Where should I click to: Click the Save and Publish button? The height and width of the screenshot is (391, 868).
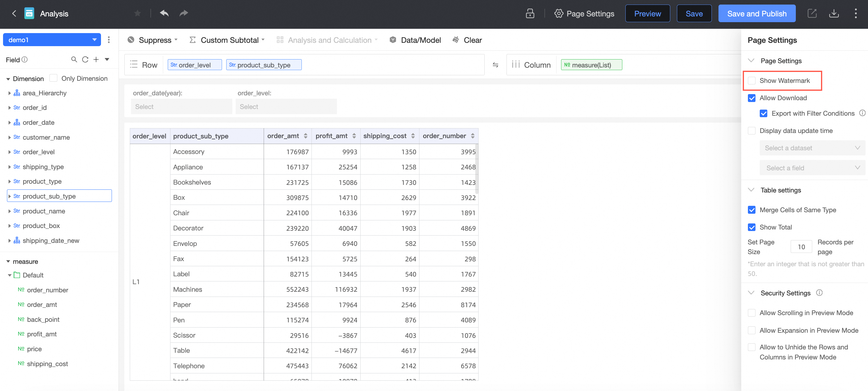[756, 13]
